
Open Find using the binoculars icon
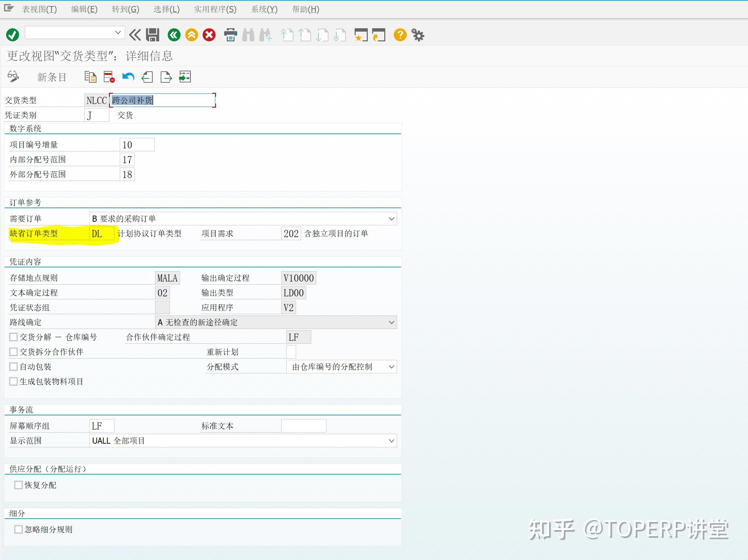[249, 35]
